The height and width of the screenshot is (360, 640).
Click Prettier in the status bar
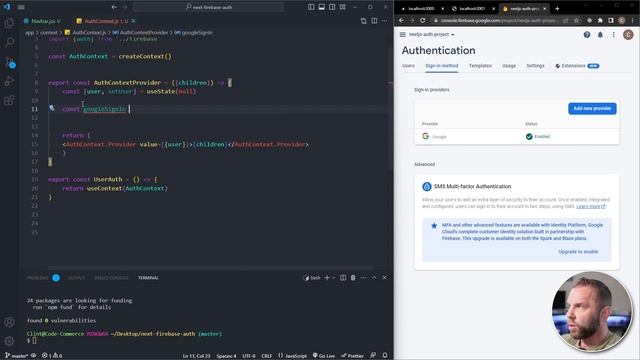point(352,356)
